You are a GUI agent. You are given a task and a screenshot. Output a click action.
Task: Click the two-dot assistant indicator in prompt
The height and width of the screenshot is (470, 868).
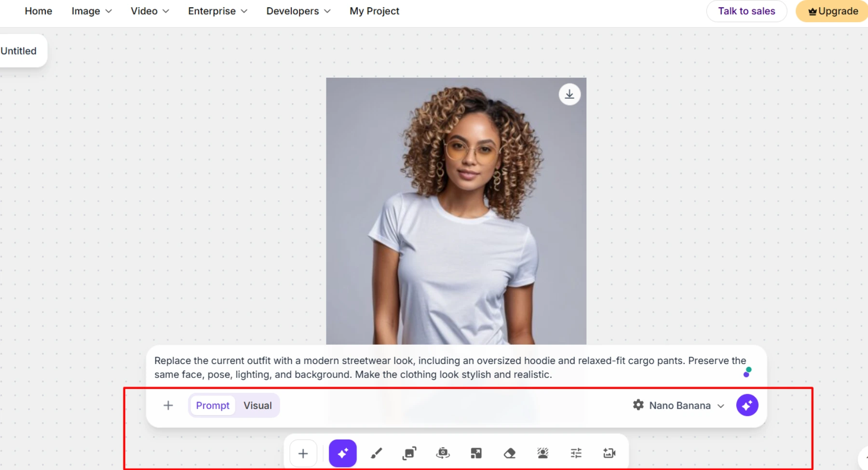(x=747, y=372)
